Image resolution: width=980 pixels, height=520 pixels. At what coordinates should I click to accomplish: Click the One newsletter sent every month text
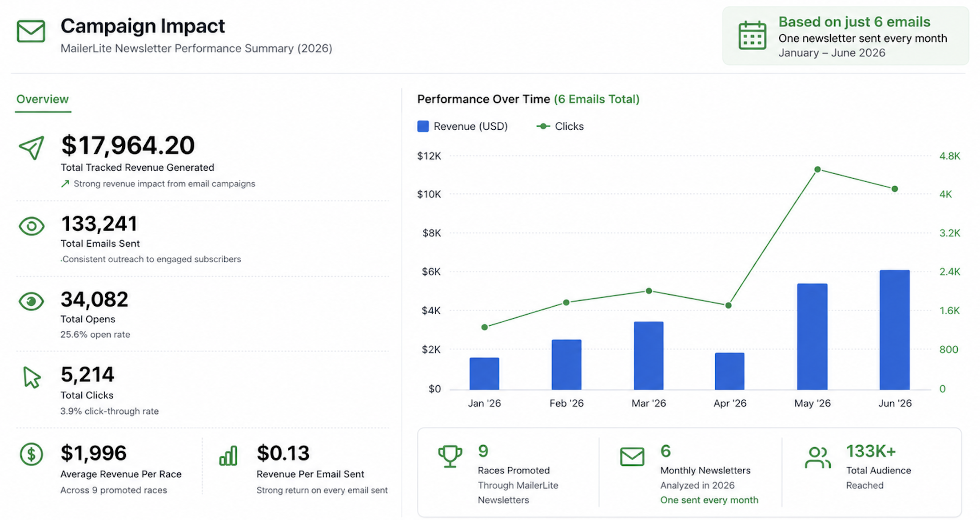click(x=863, y=38)
